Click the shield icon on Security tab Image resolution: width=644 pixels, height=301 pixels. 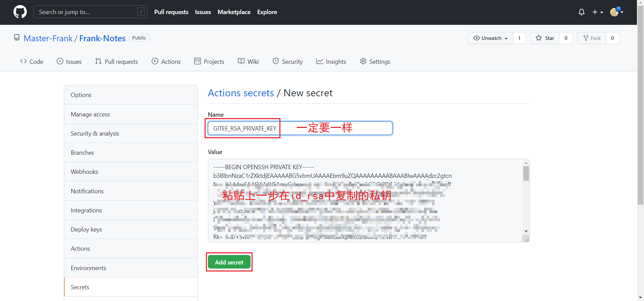click(x=276, y=61)
